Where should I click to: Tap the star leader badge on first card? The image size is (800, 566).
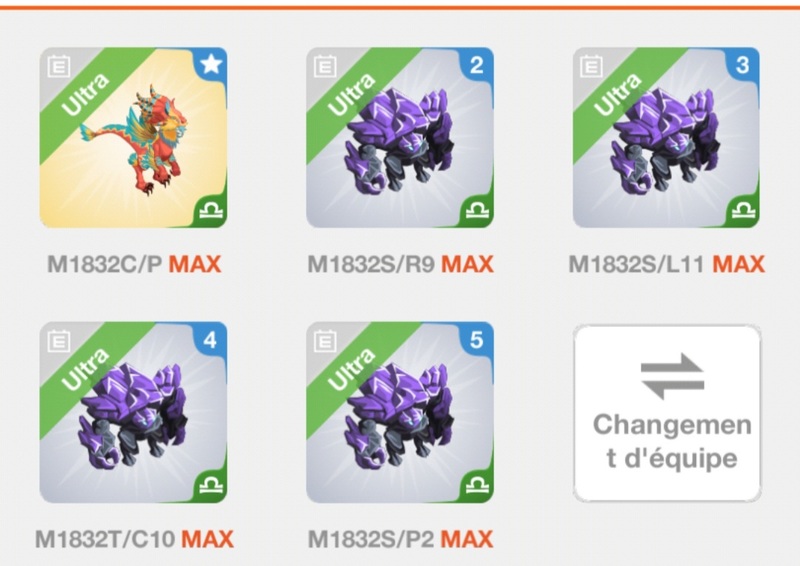[211, 65]
